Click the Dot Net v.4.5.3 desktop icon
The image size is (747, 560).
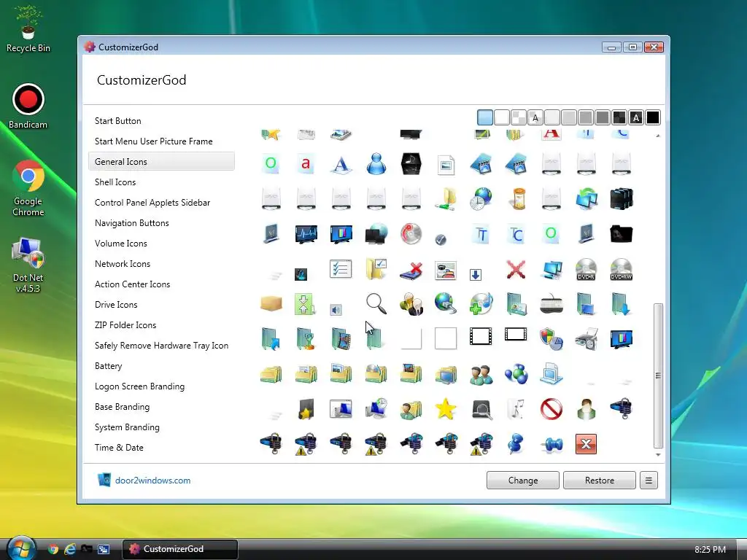tap(28, 265)
